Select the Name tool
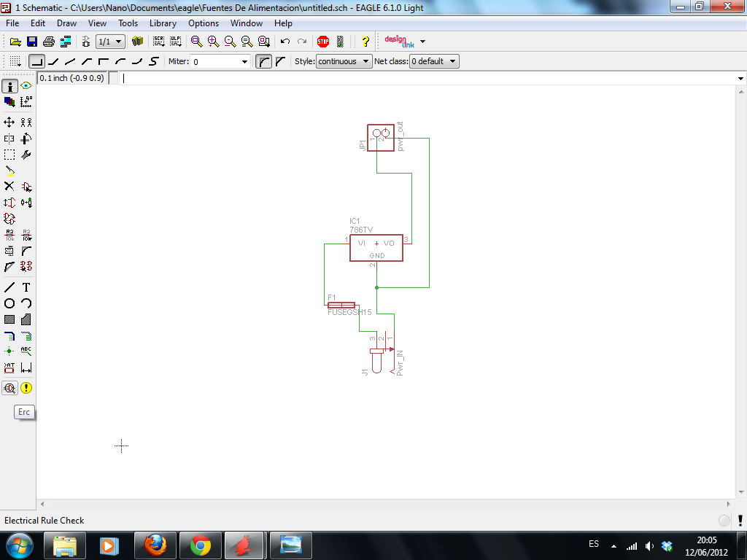 click(9, 235)
